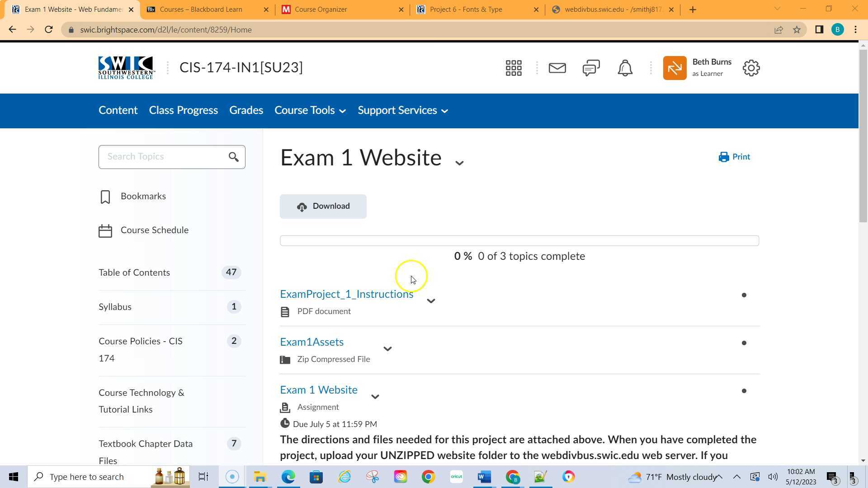Open Table of Contents link
Screen dimensions: 868x488
point(134,272)
